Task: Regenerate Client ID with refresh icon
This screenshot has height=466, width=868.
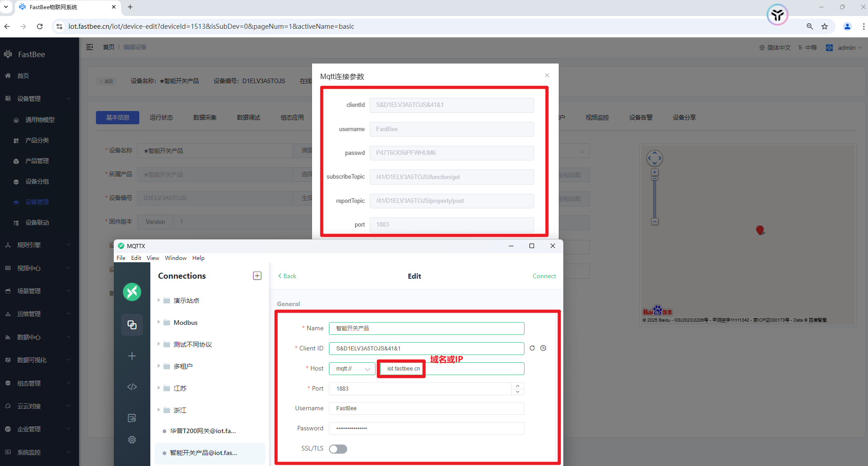Action: click(532, 348)
